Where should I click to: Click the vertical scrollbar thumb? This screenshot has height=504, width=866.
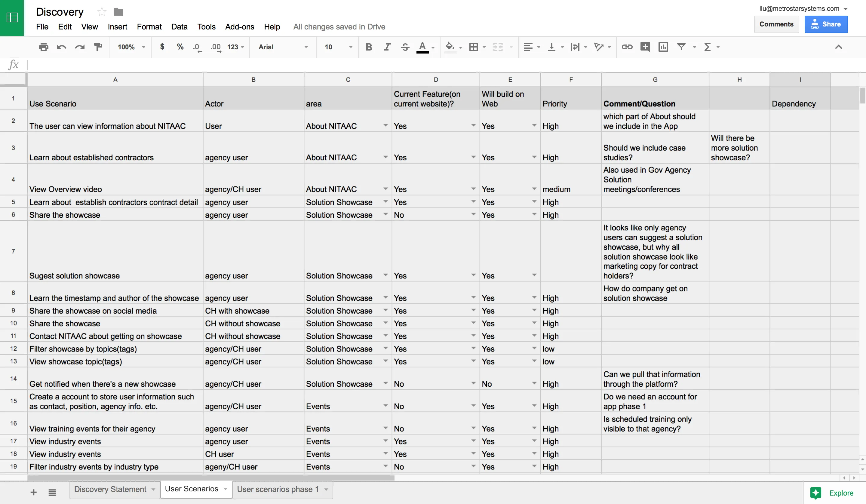pyautogui.click(x=862, y=96)
